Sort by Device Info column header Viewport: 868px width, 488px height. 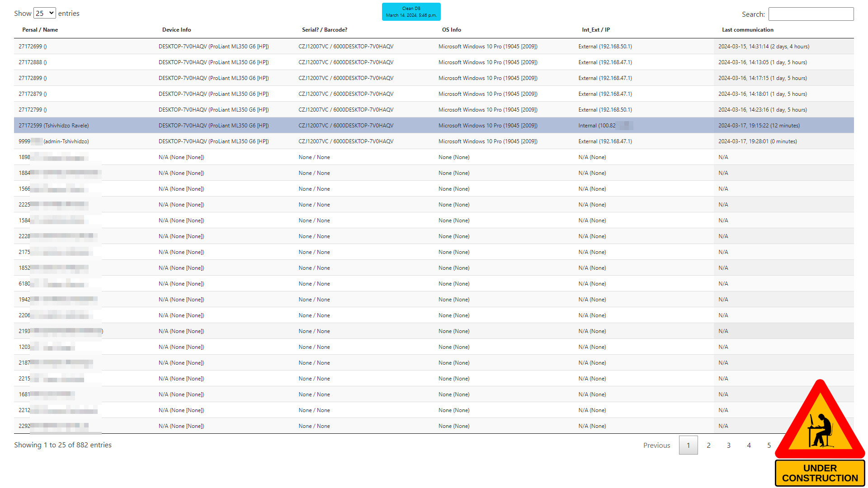[176, 30]
